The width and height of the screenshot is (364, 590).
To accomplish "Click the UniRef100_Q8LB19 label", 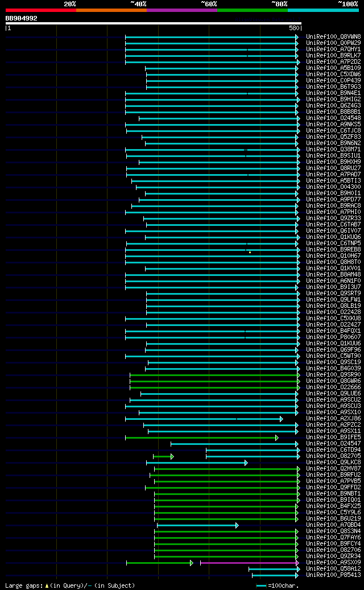I will 333,306.
